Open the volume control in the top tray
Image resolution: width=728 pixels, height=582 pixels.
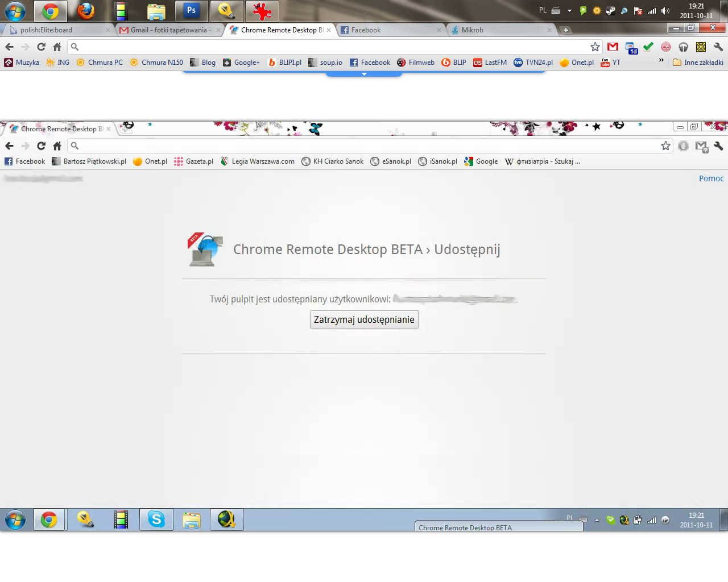point(665,11)
